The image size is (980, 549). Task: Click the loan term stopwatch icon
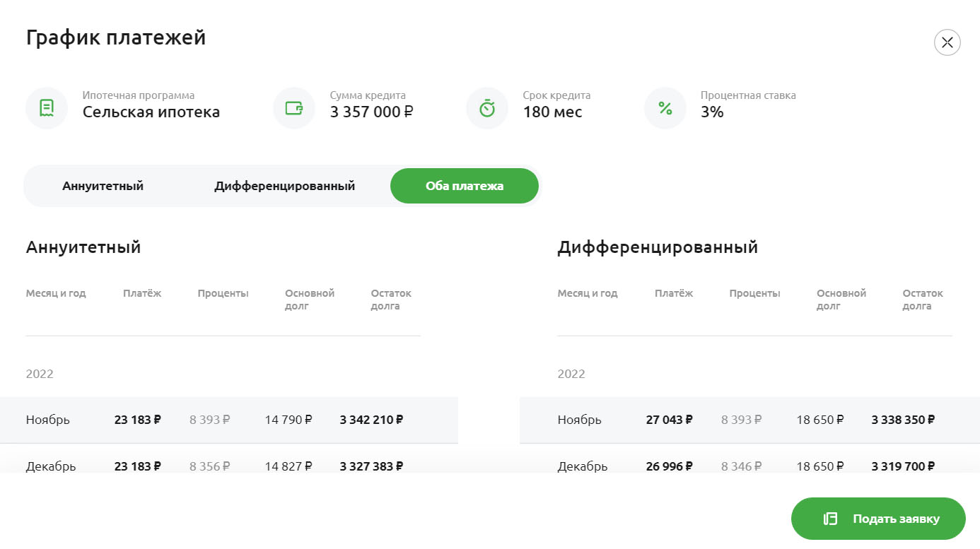point(487,108)
